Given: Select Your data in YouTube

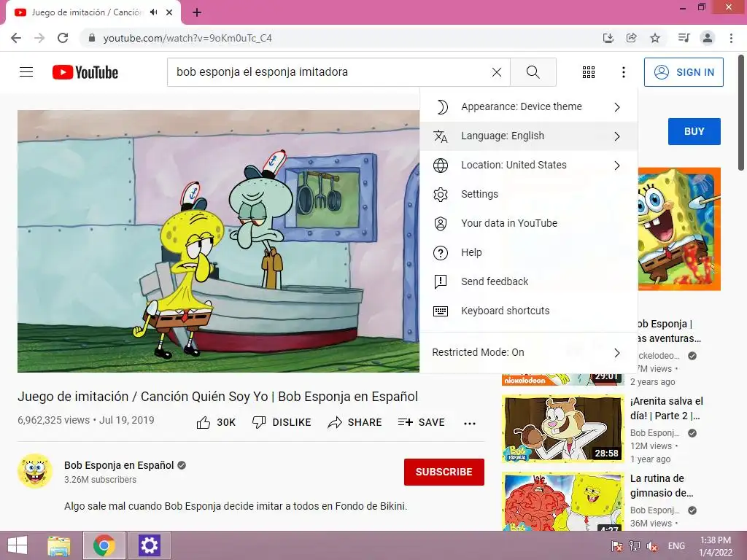Looking at the screenshot, I should pos(529,223).
